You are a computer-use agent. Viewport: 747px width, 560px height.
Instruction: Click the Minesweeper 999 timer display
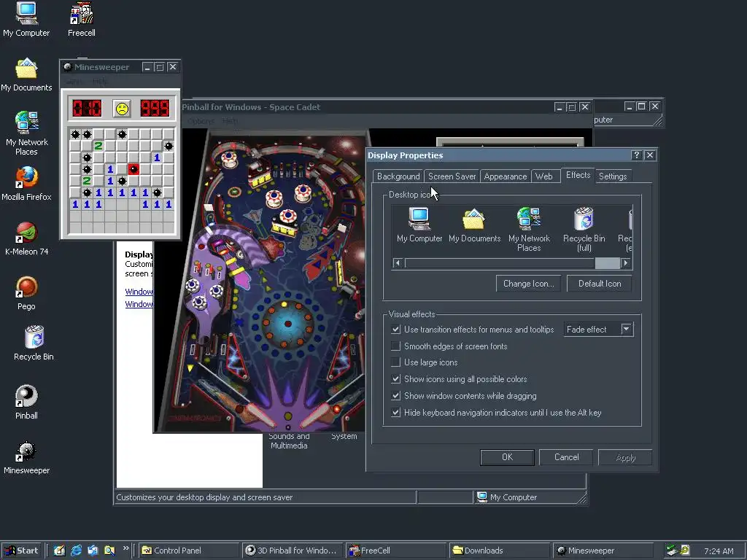[x=155, y=109]
